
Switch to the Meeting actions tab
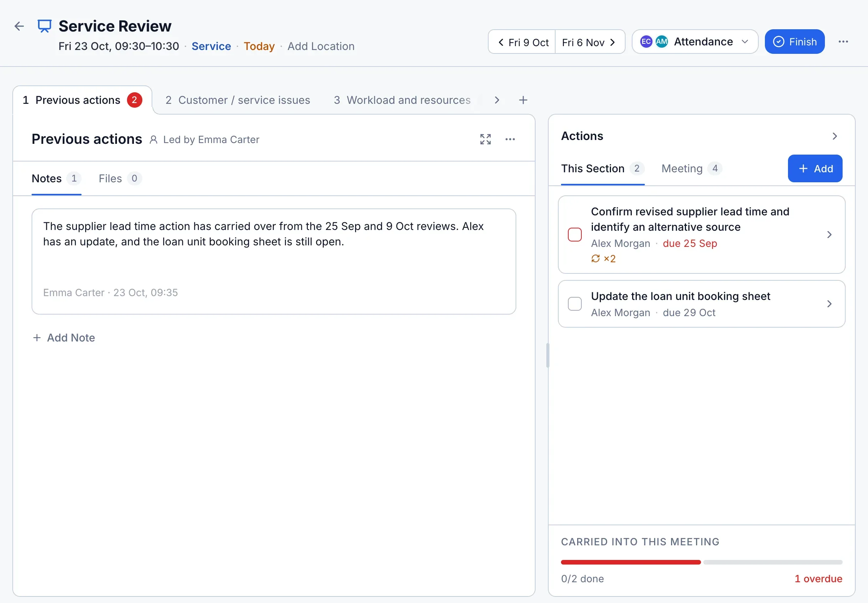point(691,168)
